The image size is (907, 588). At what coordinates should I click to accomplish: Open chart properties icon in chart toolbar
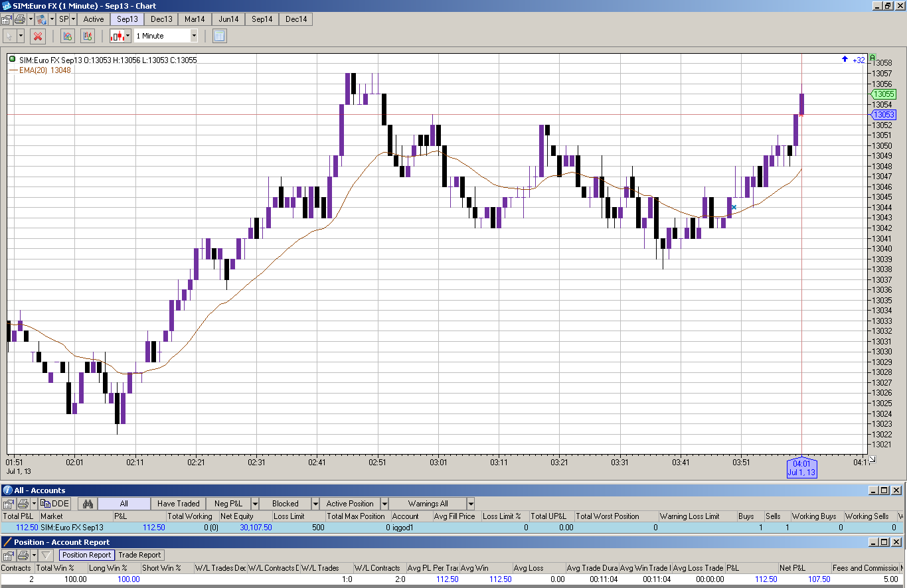7,19
